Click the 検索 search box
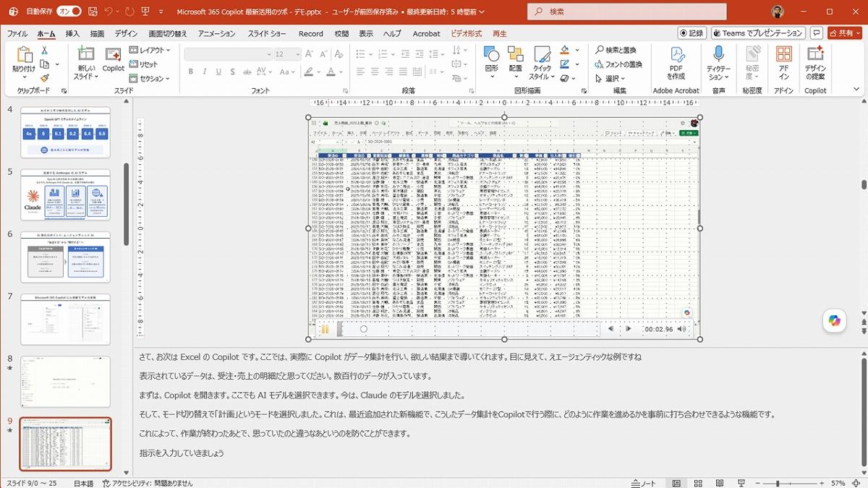The image size is (868, 488). 626,12
